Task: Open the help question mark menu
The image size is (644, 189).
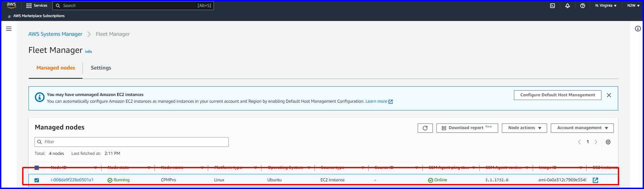Action: click(x=583, y=6)
